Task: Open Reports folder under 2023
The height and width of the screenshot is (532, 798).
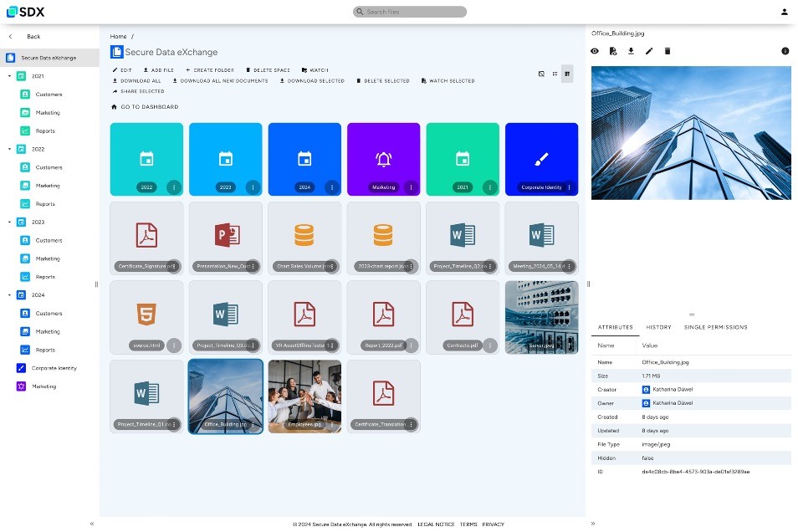Action: (x=45, y=277)
